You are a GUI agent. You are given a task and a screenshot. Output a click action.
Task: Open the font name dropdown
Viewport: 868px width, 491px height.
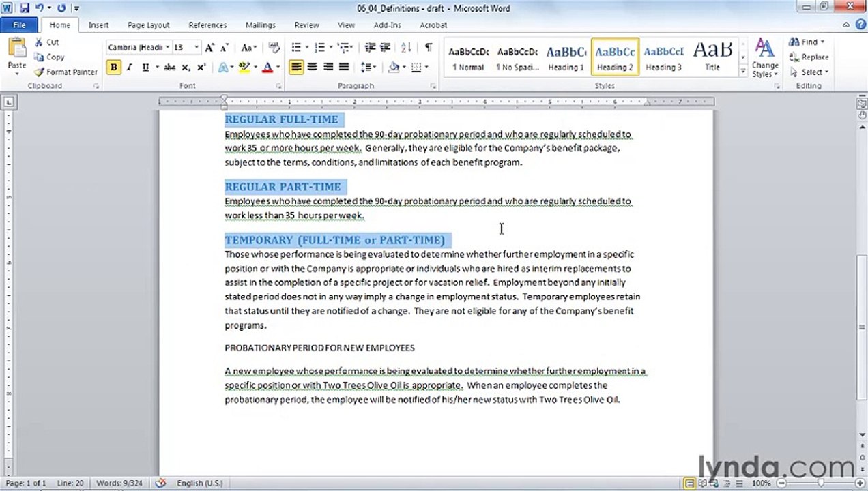(x=167, y=48)
